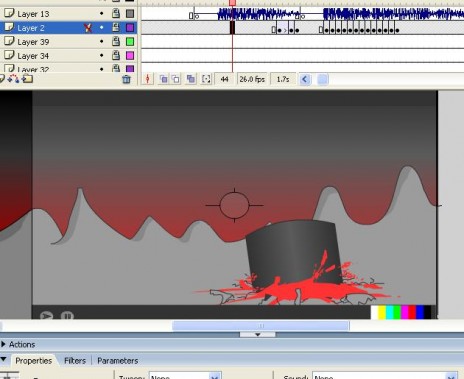Click the play arrow icon on the stage
This screenshot has width=464, height=379.
[x=46, y=316]
